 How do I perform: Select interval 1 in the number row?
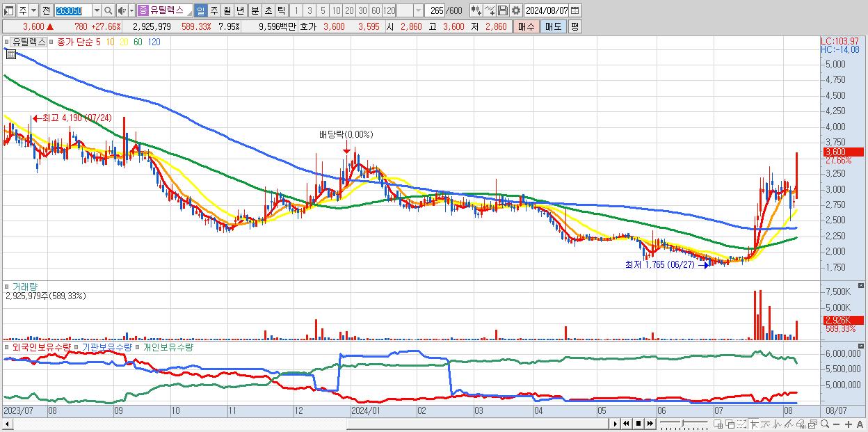pyautogui.click(x=296, y=10)
